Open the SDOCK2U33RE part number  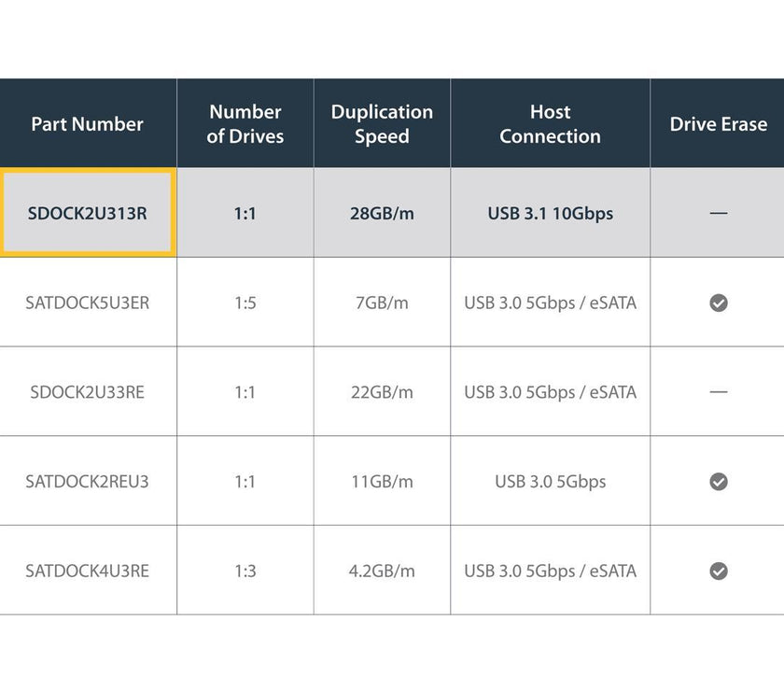(x=88, y=392)
